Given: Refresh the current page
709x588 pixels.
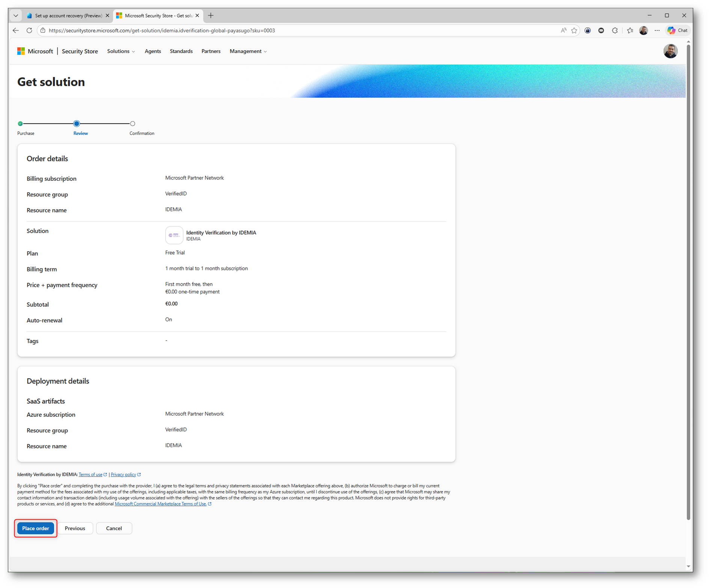Looking at the screenshot, I should coord(29,30).
